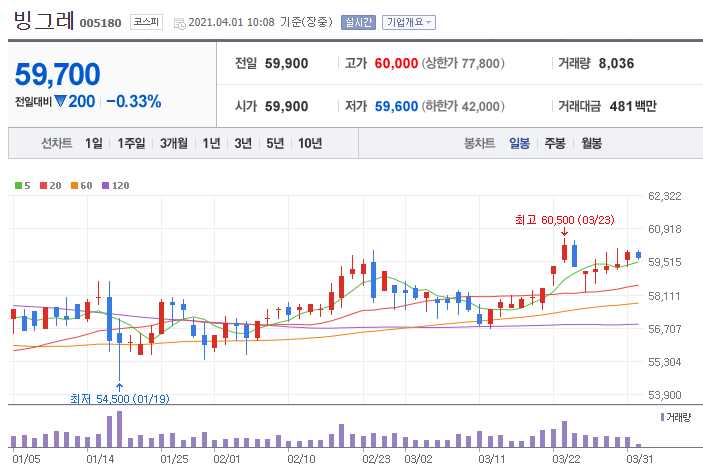Click the 저가 59,600 value
The image size is (703, 472).
396,106
